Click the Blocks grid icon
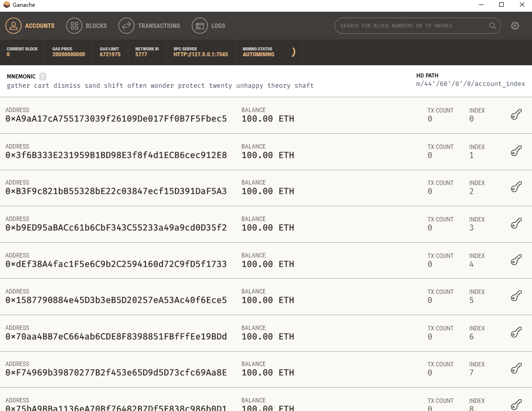This screenshot has height=411, width=532. pos(74,26)
